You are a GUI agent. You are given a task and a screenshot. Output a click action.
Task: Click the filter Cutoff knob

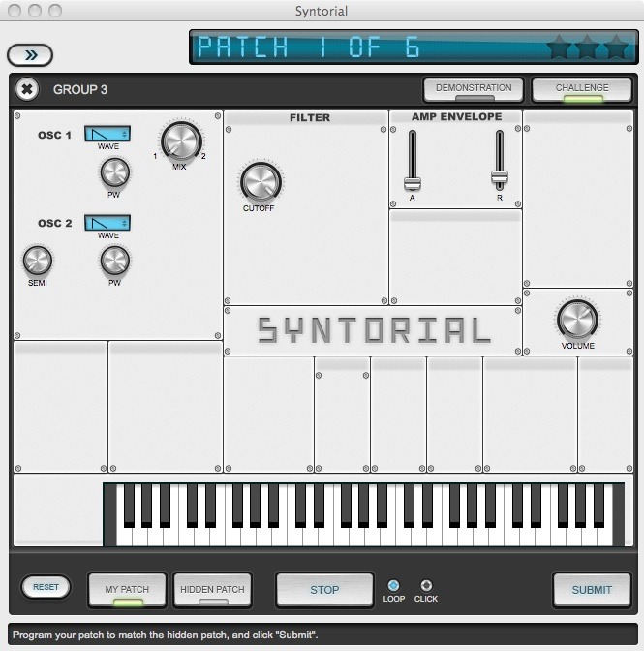261,181
